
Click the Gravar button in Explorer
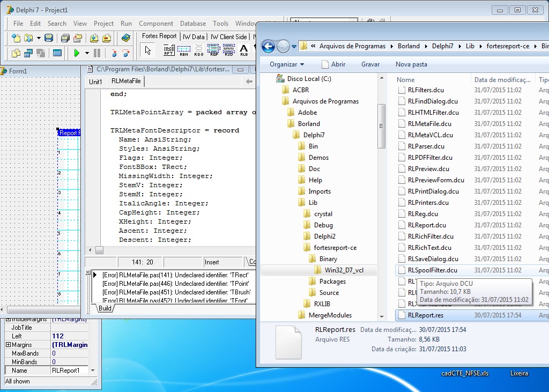(x=370, y=64)
